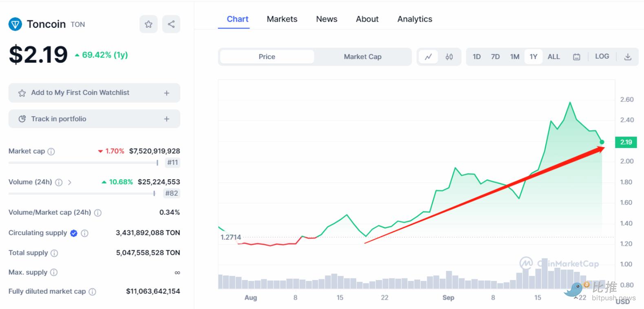The image size is (644, 309).
Task: Click the TON ticker symbol
Action: pos(78,24)
